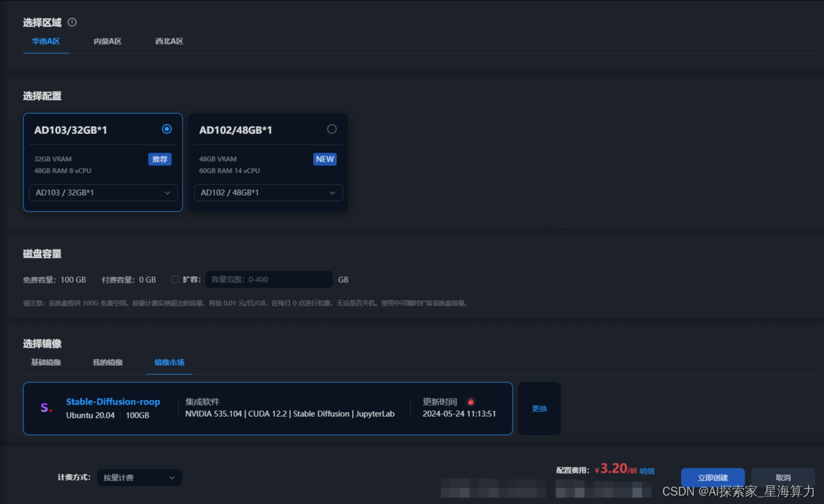Click the 推荐 badge on the AD103 card
This screenshot has width=824, height=504.
[160, 159]
